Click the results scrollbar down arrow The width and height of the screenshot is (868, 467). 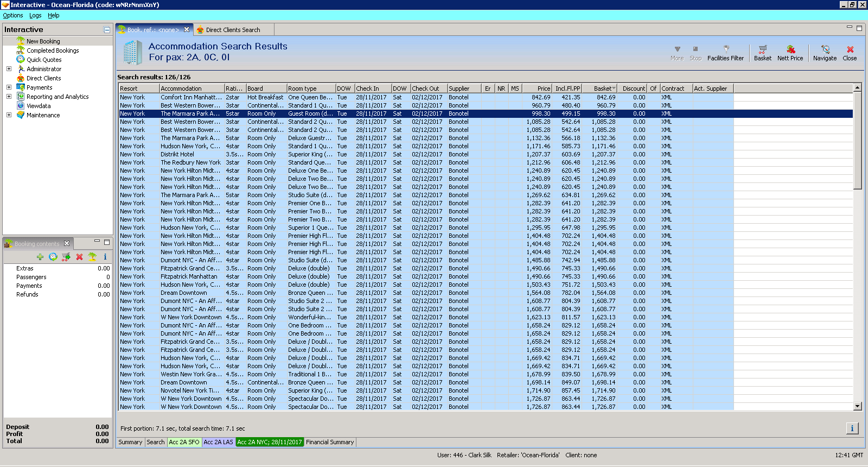tap(857, 406)
